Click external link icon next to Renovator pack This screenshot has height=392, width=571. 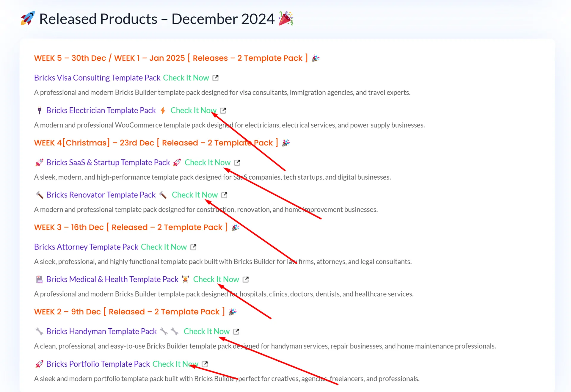[x=224, y=195]
